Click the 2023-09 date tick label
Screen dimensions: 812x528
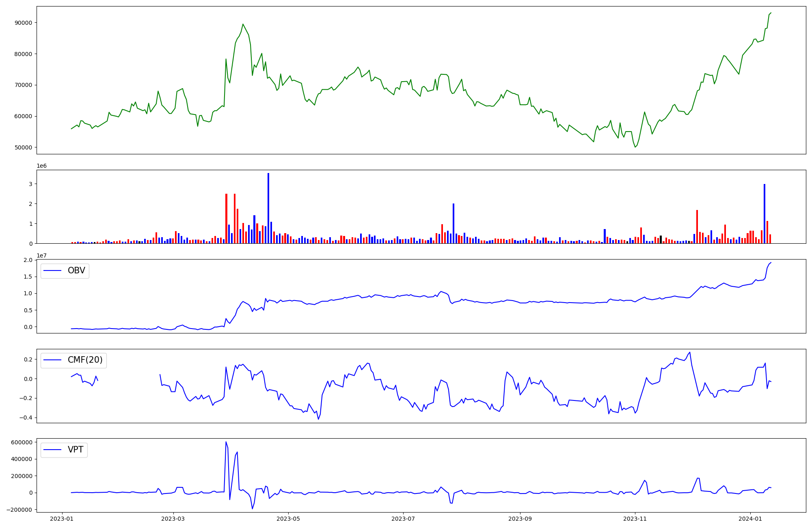pos(520,519)
